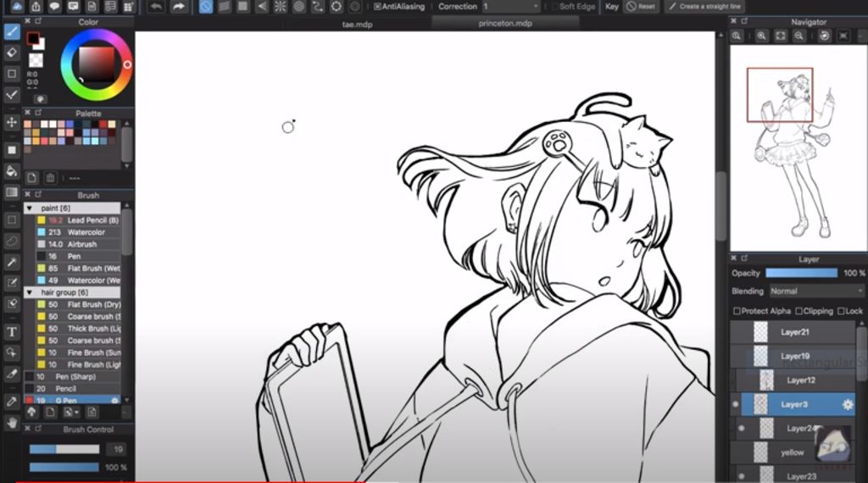The image size is (868, 483).
Task: Hide Layer24 visibility dot
Action: [742, 428]
